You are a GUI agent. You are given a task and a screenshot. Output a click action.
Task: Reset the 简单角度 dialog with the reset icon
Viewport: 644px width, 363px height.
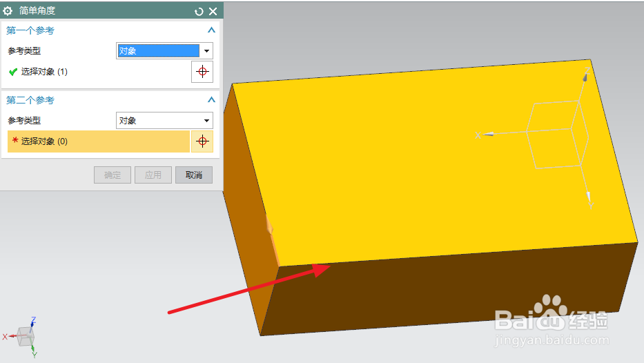tap(199, 12)
